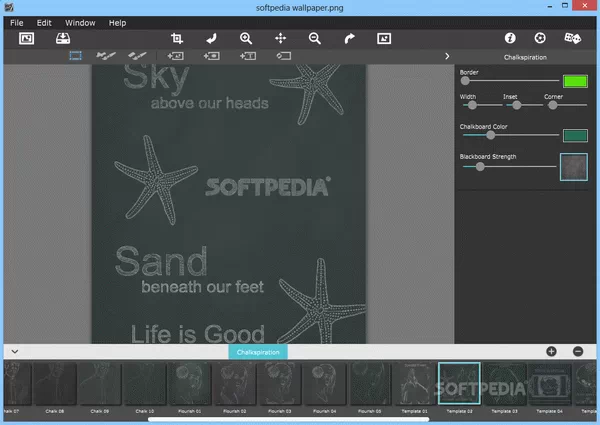Screen dimensions: 600x425
Task: Collapse the right panel chevron arrow
Action: coord(447,56)
